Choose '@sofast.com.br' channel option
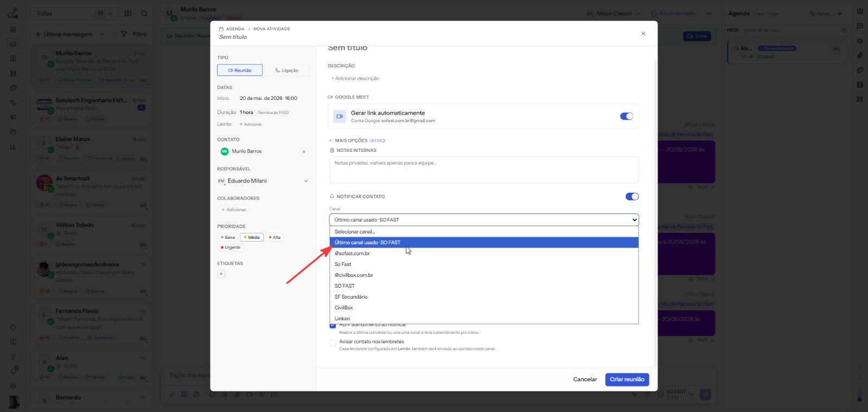The image size is (868, 412). pyautogui.click(x=484, y=253)
